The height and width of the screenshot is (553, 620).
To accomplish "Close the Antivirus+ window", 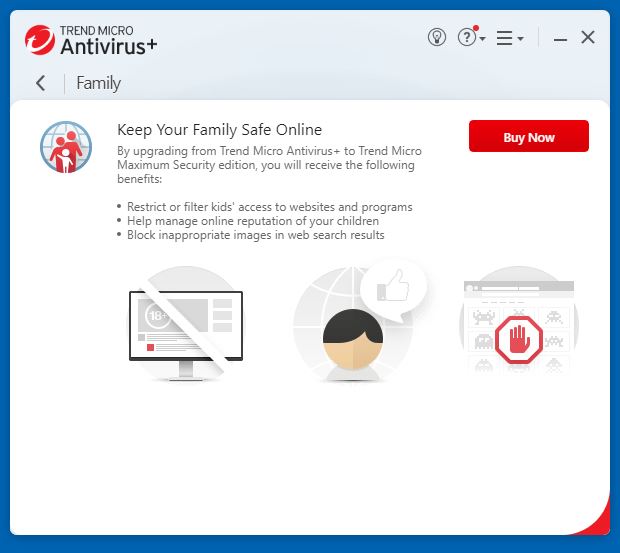I will click(x=588, y=38).
